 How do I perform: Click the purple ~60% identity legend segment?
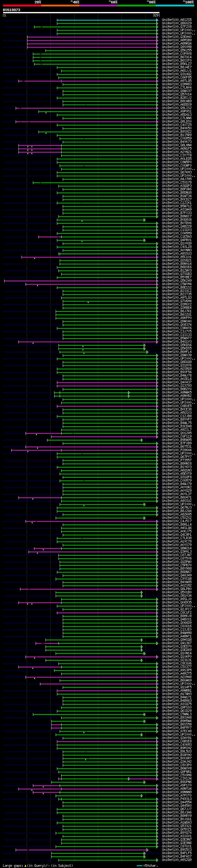click(x=98, y=6)
